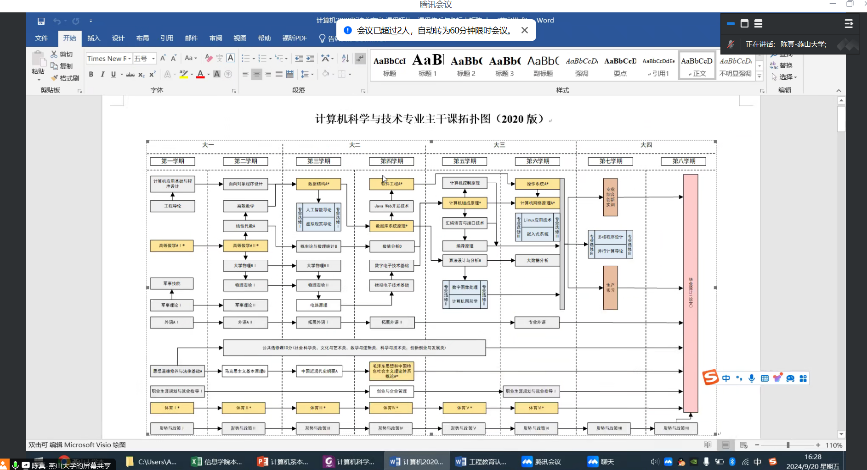Toggle Underline formatting
This screenshot has height=470, width=867.
point(113,74)
